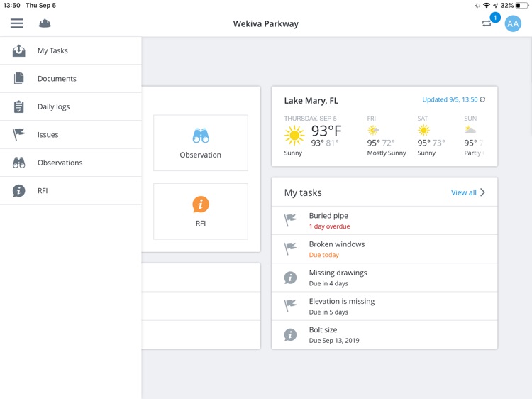Click the My Tasks inbox icon

19,50
